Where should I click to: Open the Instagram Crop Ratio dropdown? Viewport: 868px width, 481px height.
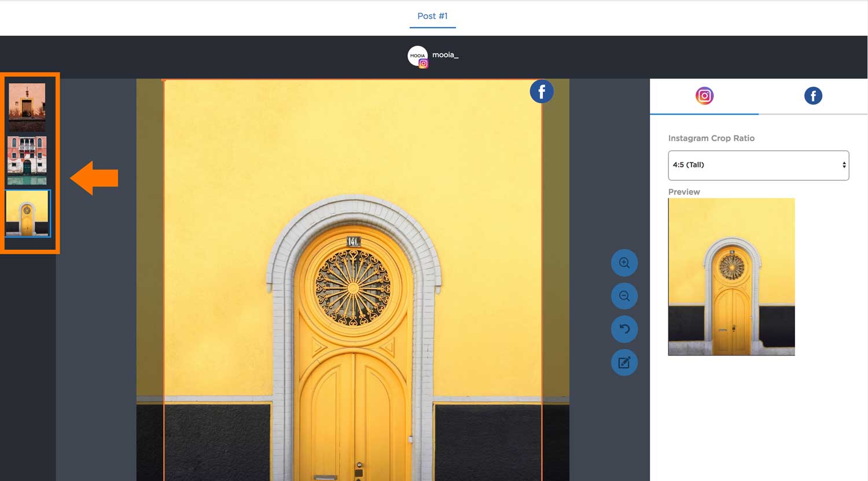click(x=758, y=165)
